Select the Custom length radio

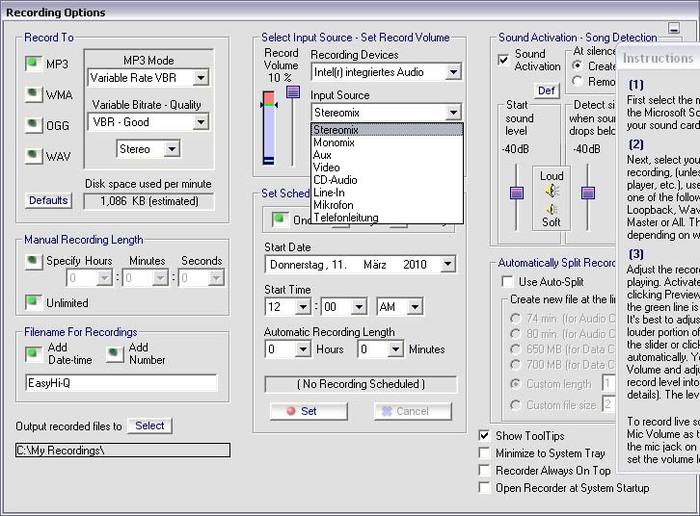pos(516,384)
